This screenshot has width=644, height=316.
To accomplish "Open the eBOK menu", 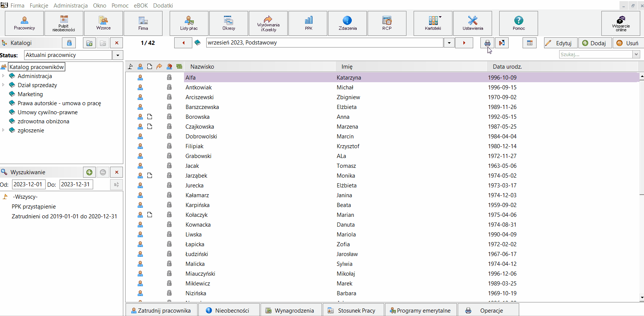I will point(141,5).
